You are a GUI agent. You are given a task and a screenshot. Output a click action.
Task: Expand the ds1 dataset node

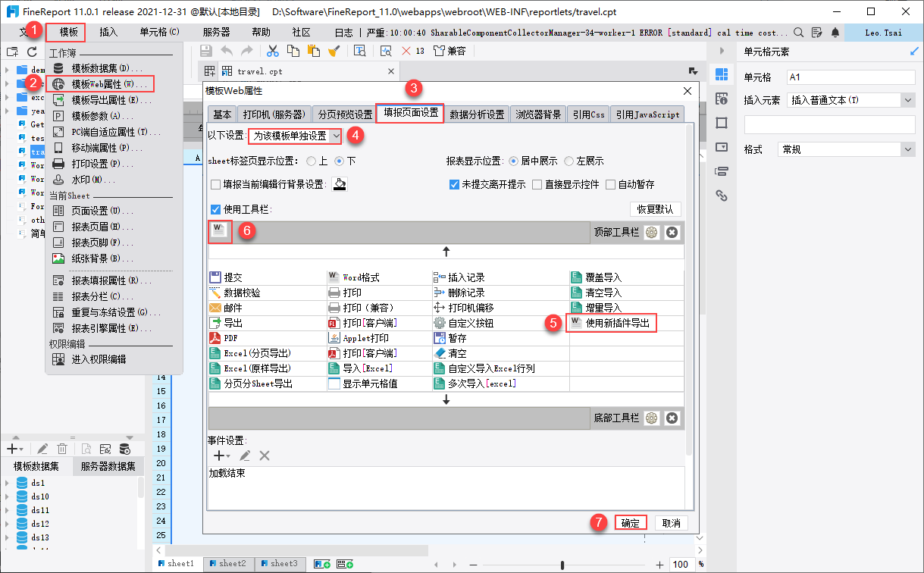(x=7, y=483)
